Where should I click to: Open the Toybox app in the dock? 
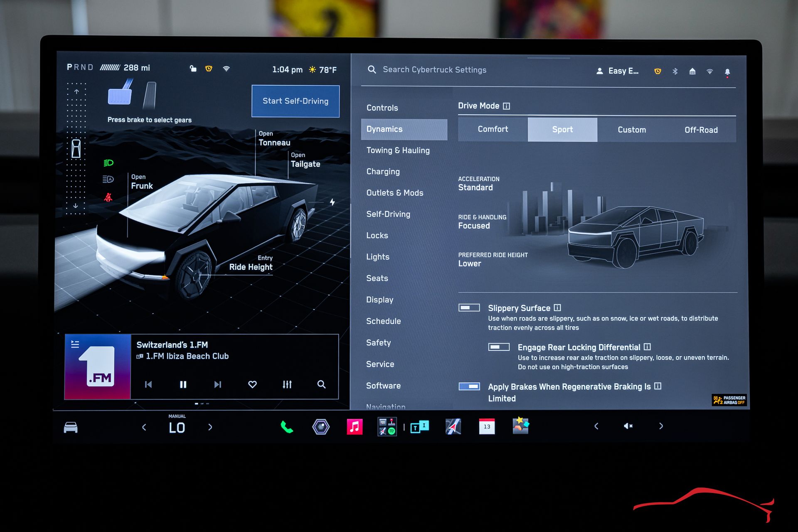click(x=520, y=426)
